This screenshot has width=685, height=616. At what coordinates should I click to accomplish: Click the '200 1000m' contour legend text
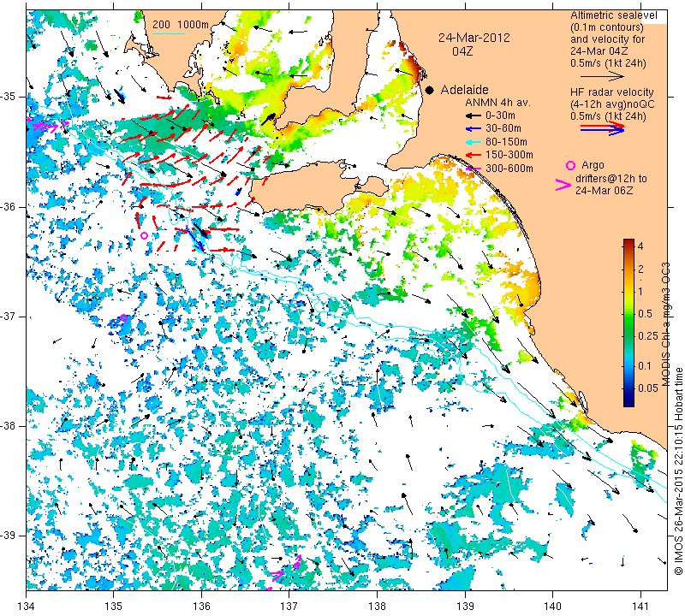click(181, 25)
